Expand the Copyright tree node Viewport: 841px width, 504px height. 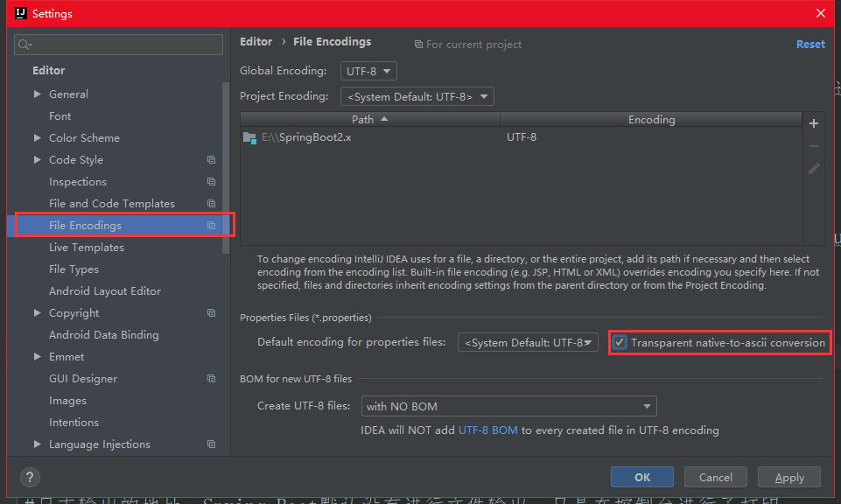pos(37,312)
